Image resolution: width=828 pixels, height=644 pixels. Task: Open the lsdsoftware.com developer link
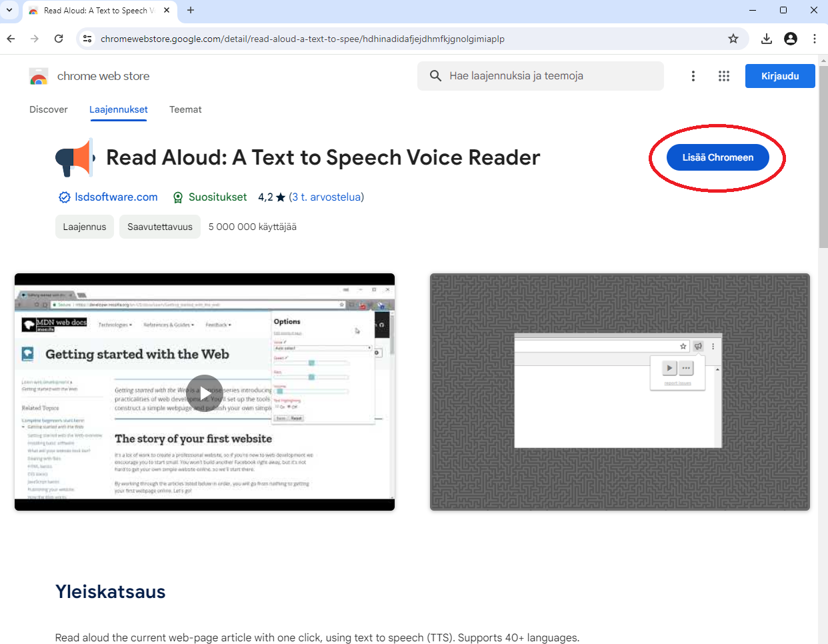[x=116, y=197]
